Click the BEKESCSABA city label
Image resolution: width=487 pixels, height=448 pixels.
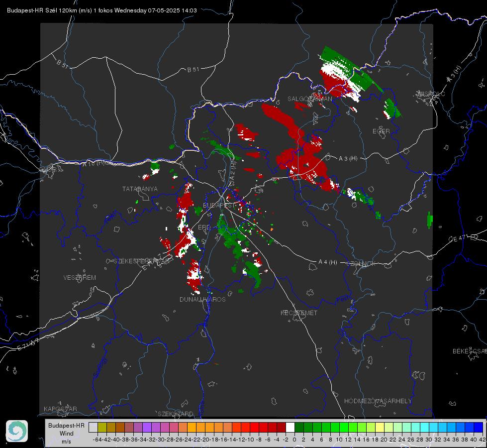pos(470,351)
